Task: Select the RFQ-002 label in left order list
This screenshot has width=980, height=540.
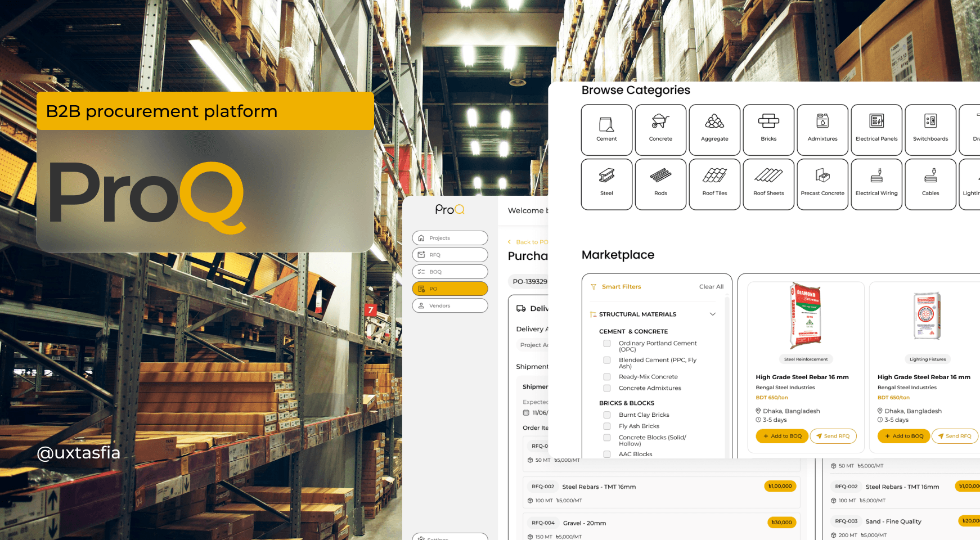Action: [x=543, y=487]
